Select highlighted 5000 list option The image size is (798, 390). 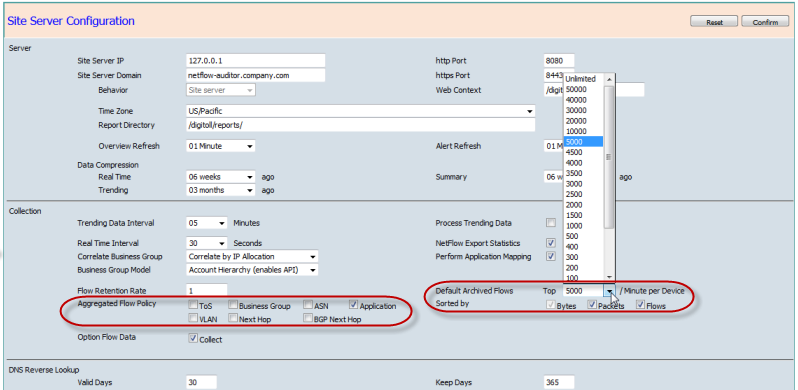(584, 142)
